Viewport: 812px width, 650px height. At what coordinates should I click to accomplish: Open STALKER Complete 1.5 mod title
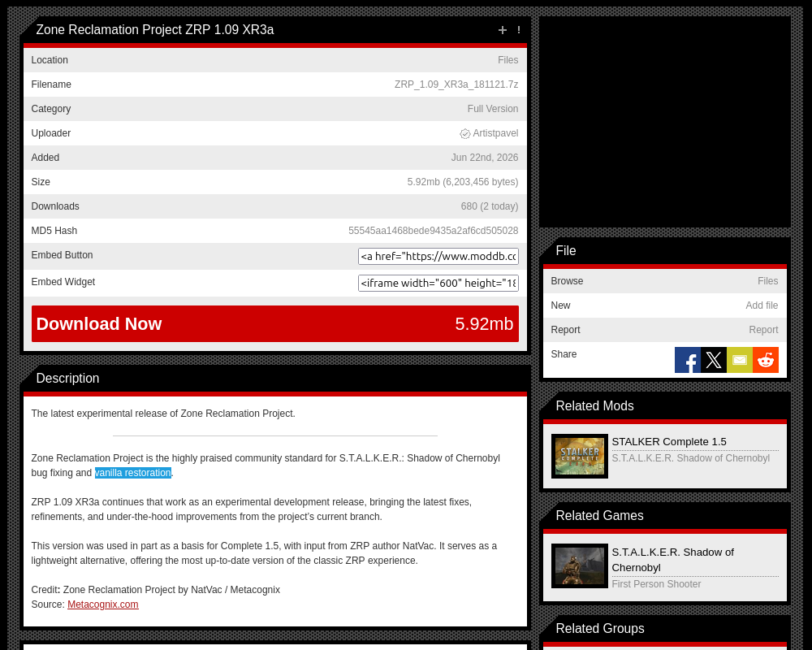coord(668,442)
